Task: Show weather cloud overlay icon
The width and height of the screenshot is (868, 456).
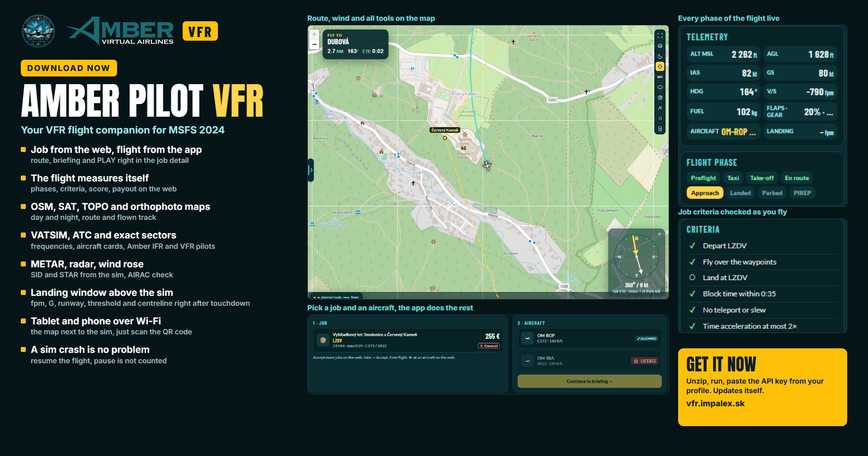Action: point(660,87)
